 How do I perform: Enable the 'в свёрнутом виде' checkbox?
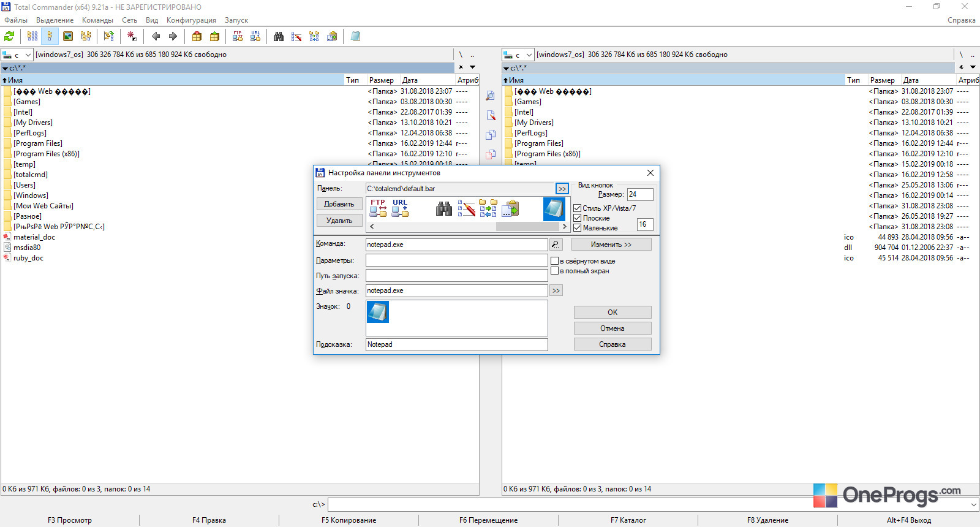tap(555, 261)
